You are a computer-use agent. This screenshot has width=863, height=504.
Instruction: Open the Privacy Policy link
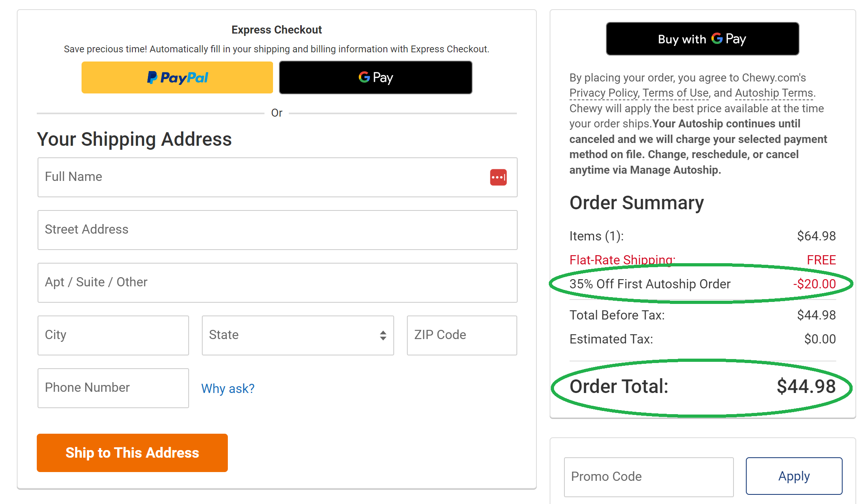tap(603, 93)
